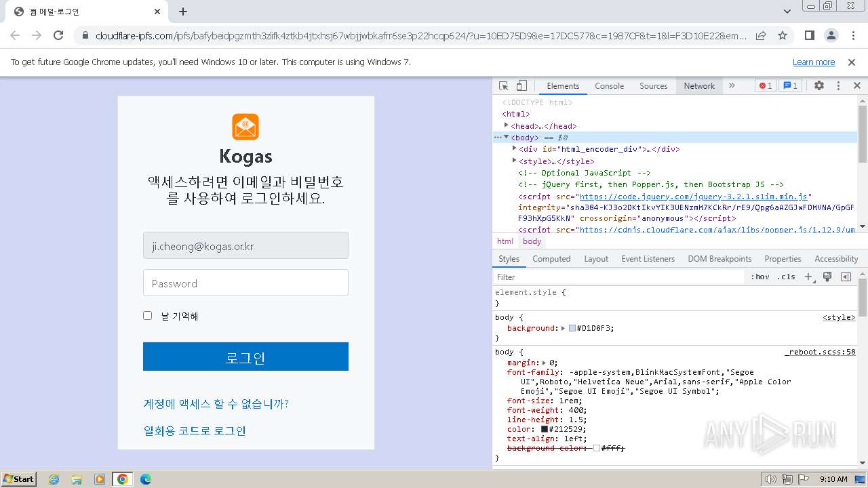Viewport: 868px width, 488px height.
Task: Open the Chrome three-dot menu
Action: pyautogui.click(x=852, y=35)
